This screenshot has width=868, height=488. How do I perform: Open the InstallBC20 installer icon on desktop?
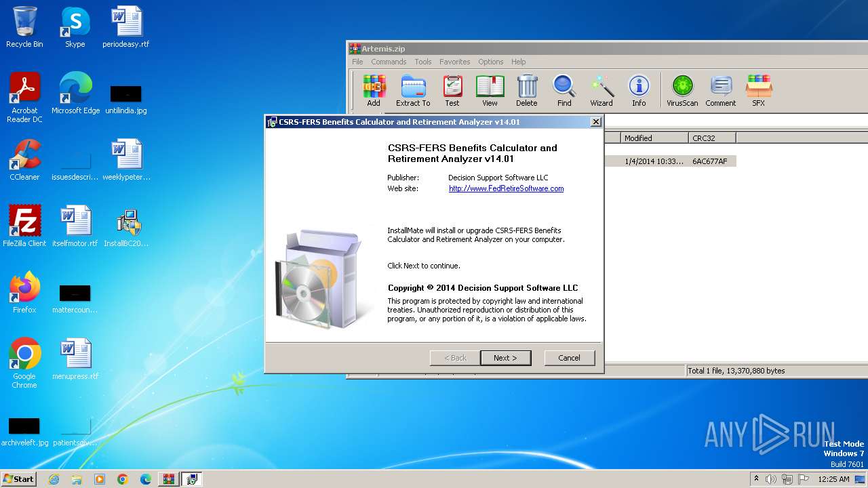126,226
